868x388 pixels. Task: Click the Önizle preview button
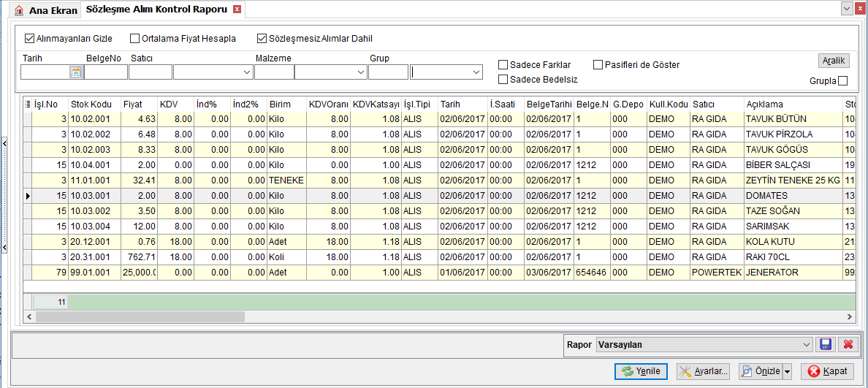[760, 371]
